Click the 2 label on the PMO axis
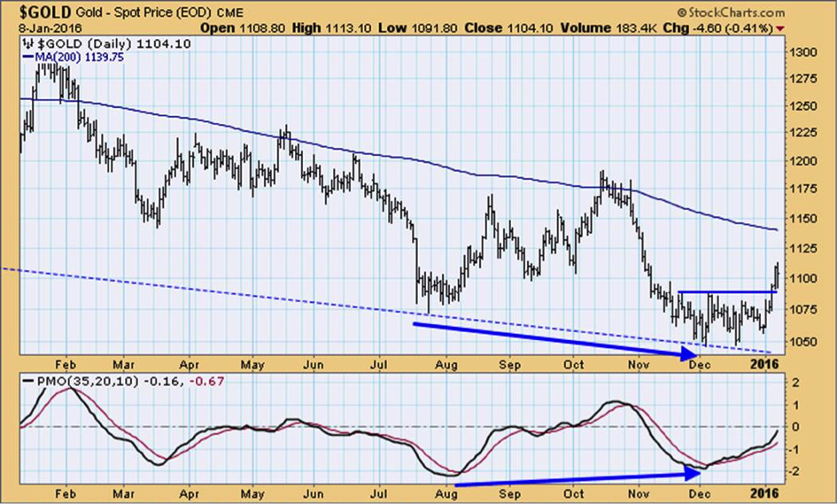 (796, 383)
